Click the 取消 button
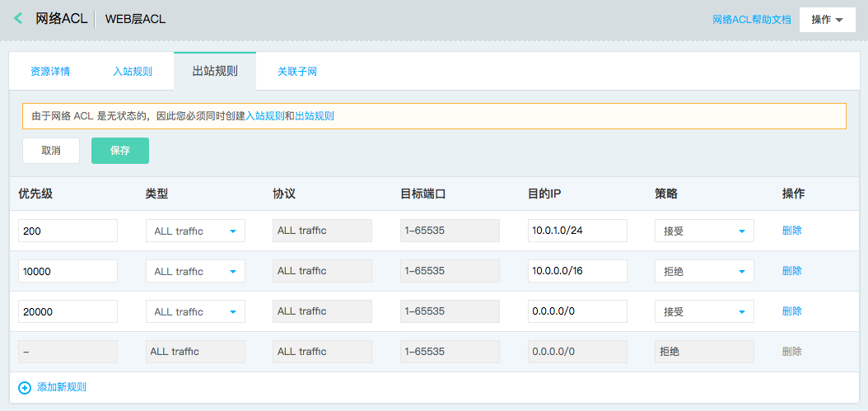 tap(51, 151)
